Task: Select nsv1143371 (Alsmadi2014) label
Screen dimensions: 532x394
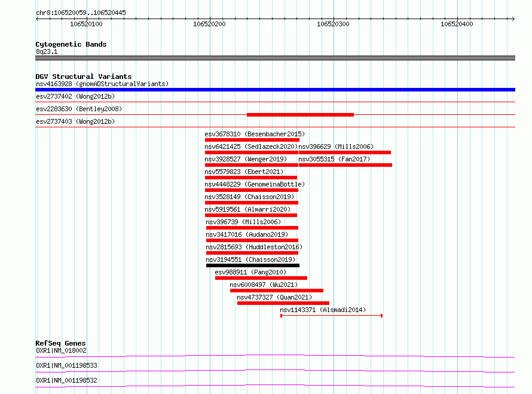Action: coord(323,310)
